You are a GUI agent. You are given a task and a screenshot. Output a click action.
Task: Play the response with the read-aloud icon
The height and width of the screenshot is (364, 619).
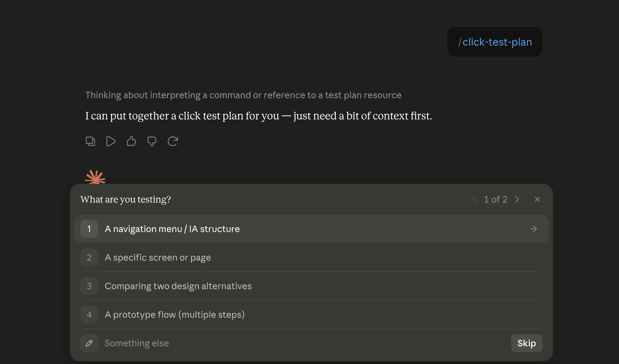(x=111, y=141)
